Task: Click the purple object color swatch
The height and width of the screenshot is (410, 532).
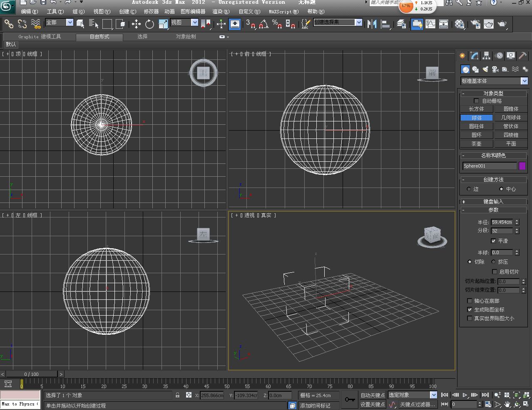Action: point(522,166)
